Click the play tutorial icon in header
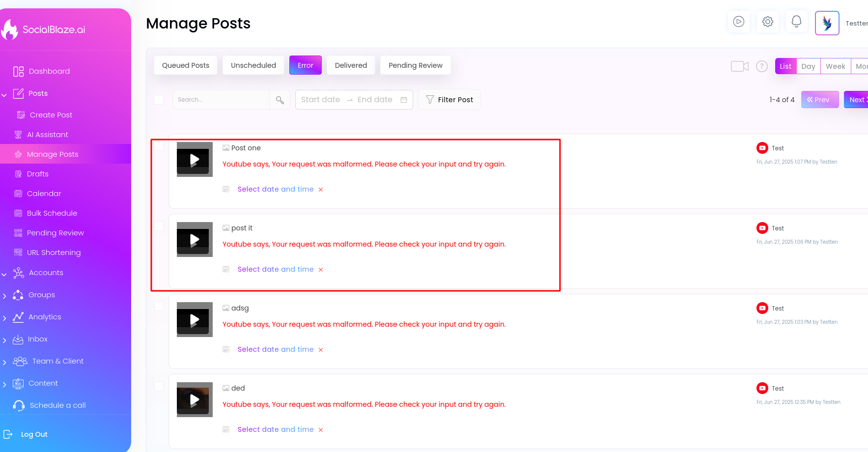This screenshot has height=452, width=868. (x=739, y=22)
